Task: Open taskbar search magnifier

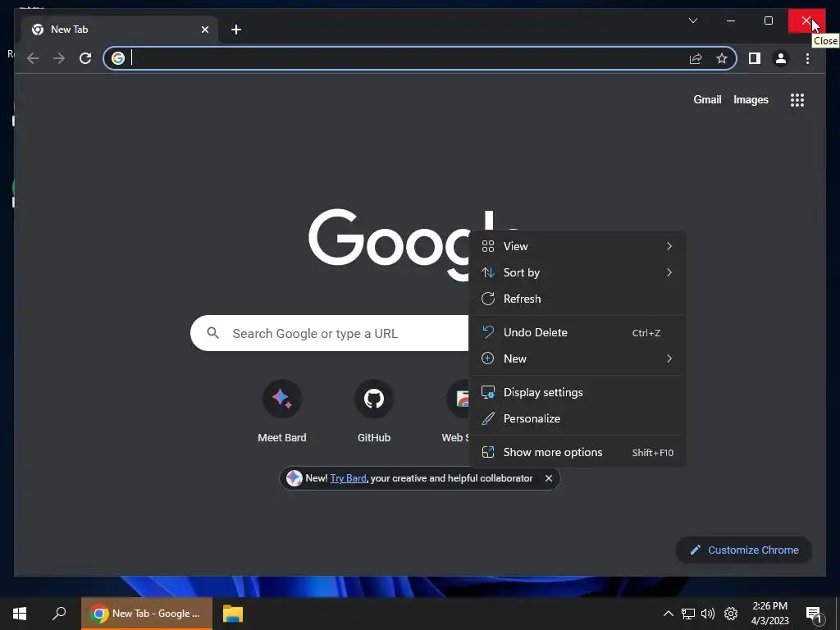Action: coord(59,614)
